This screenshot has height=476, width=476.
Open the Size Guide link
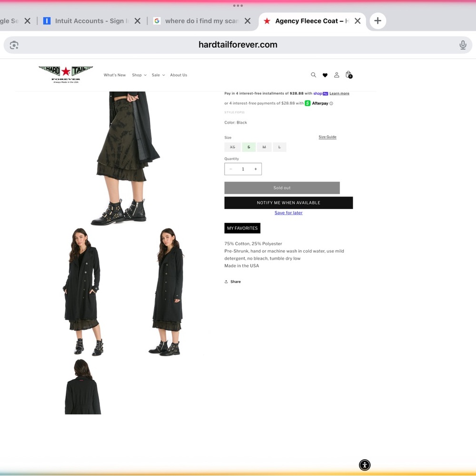(327, 137)
